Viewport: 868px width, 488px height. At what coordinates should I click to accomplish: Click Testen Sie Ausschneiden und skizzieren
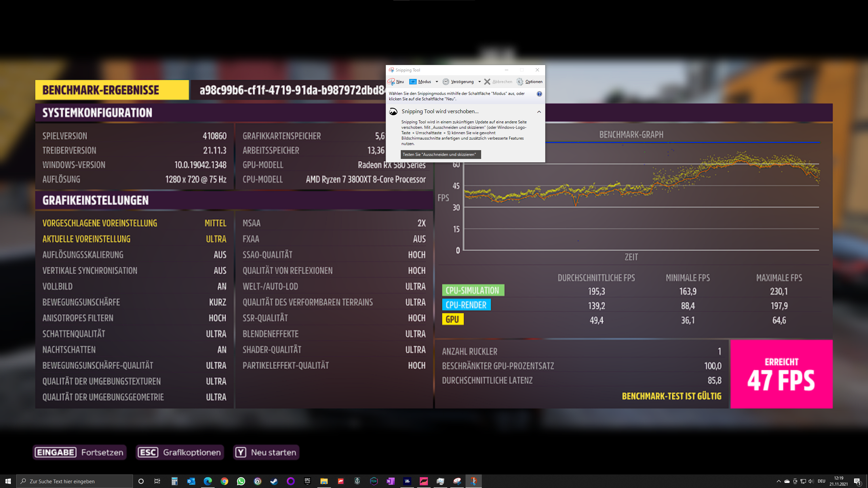click(440, 155)
